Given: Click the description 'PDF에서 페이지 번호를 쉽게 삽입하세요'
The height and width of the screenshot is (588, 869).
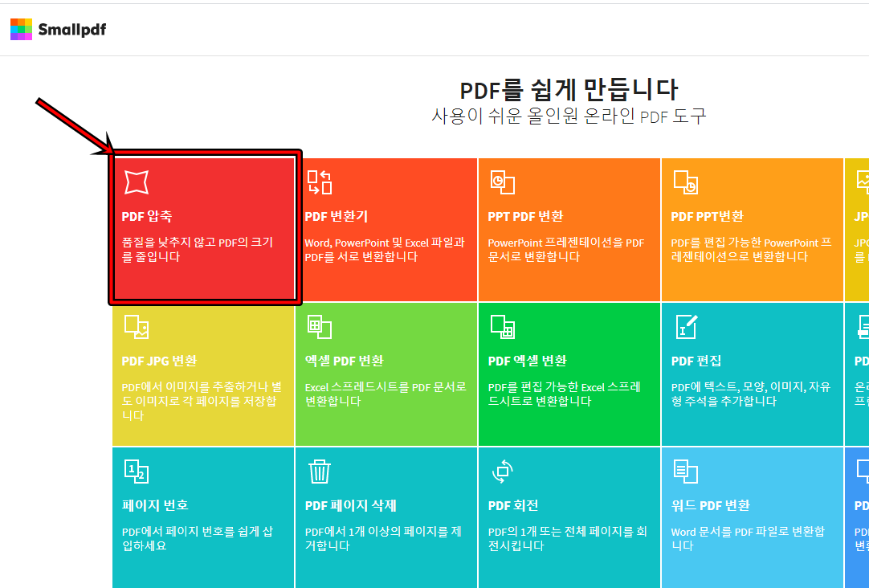Looking at the screenshot, I should coord(198,539).
